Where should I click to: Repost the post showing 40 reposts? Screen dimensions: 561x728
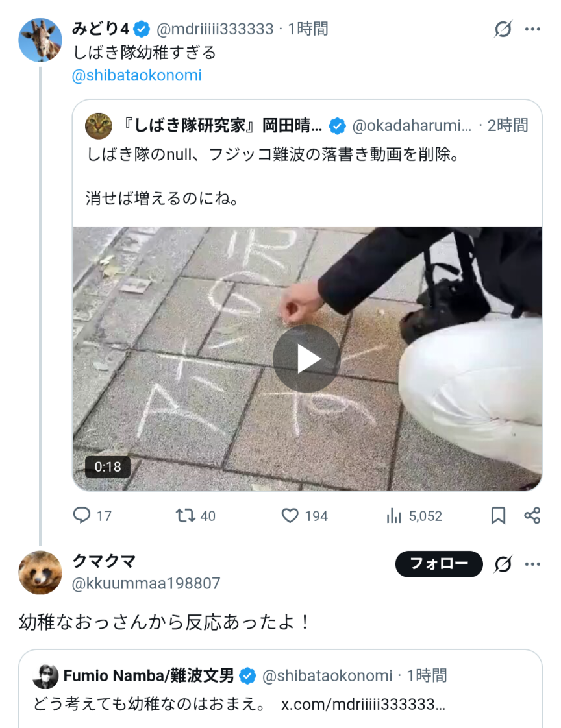(195, 515)
